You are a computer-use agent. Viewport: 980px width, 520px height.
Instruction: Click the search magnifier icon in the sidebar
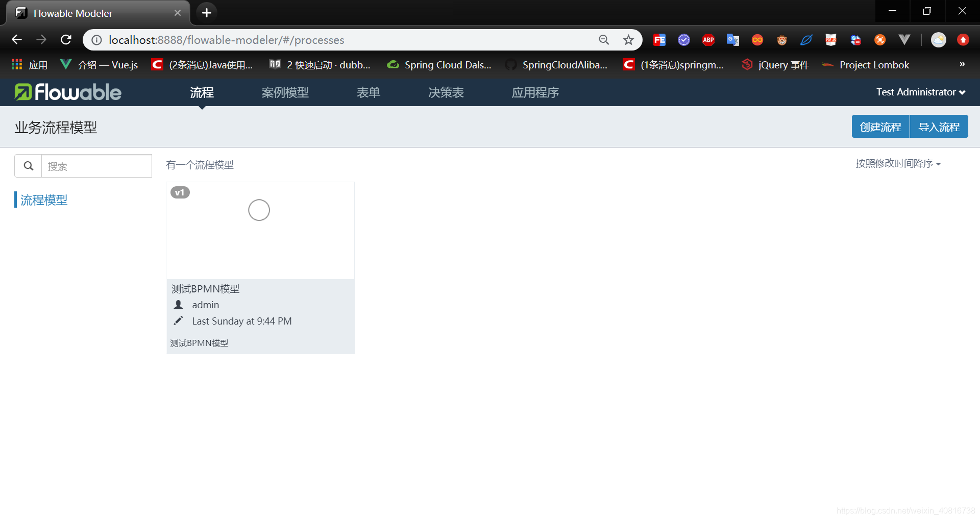click(28, 165)
